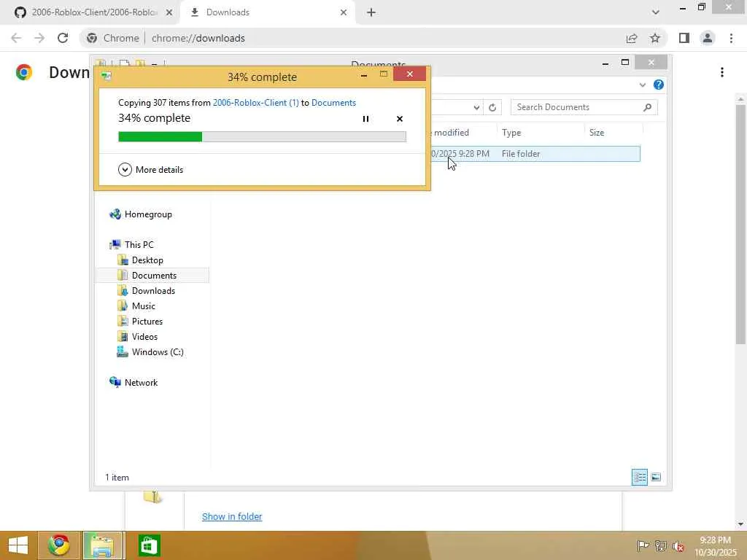
Task: Open Videos folder in sidebar
Action: [x=144, y=336]
